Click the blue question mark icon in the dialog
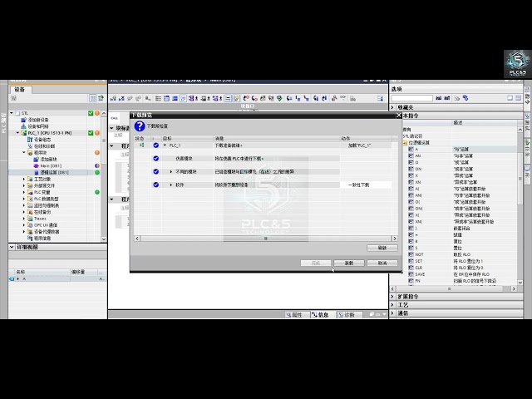The height and width of the screenshot is (399, 532). 140,126
